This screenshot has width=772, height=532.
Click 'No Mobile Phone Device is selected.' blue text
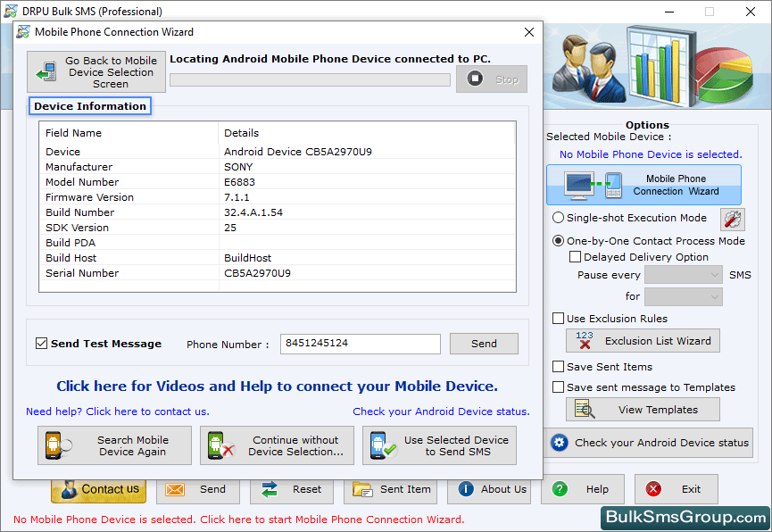[x=651, y=154]
